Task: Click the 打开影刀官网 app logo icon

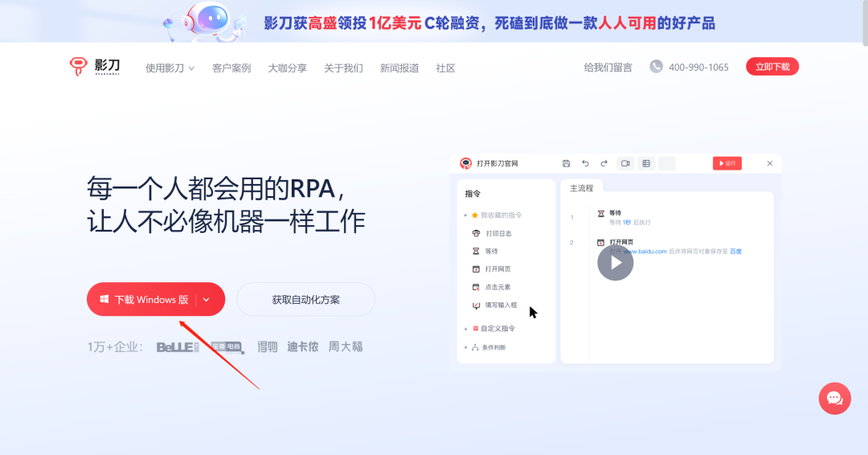Action: [465, 163]
